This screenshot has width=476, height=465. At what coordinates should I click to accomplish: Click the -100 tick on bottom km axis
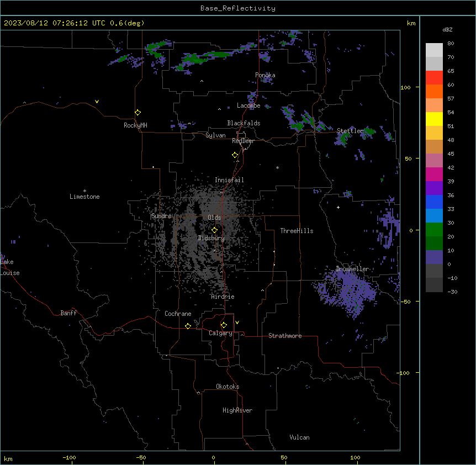(x=69, y=457)
